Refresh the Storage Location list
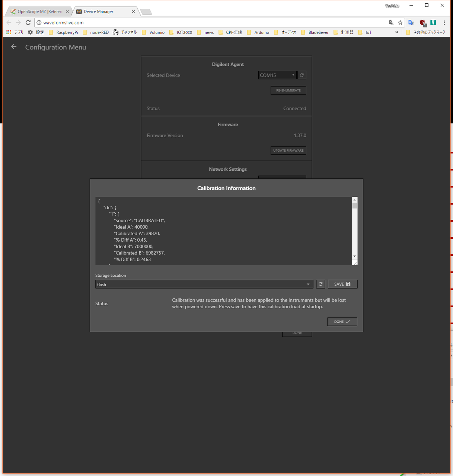The image size is (453, 476). [x=320, y=284]
